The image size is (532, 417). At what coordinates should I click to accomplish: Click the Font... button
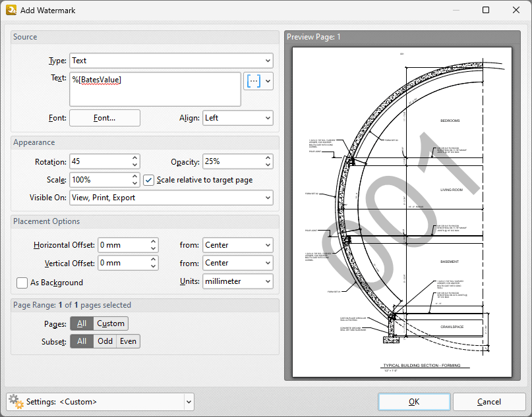pyautogui.click(x=105, y=118)
